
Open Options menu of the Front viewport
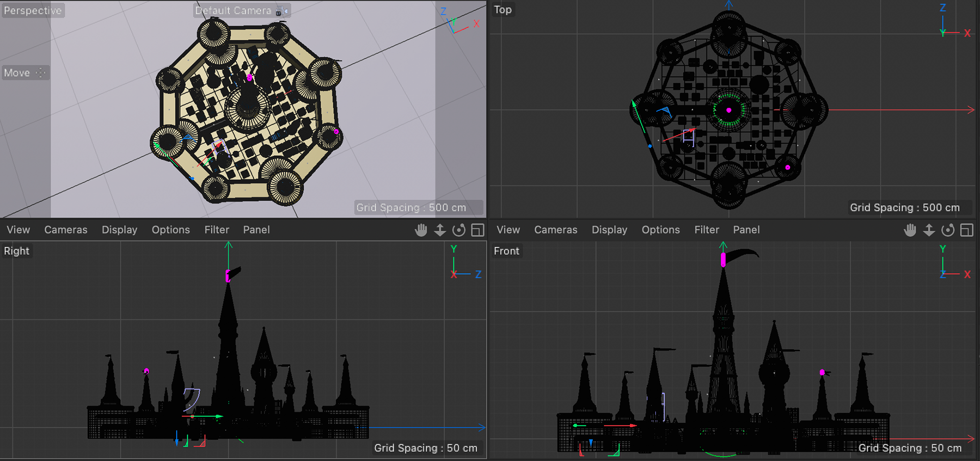point(660,230)
